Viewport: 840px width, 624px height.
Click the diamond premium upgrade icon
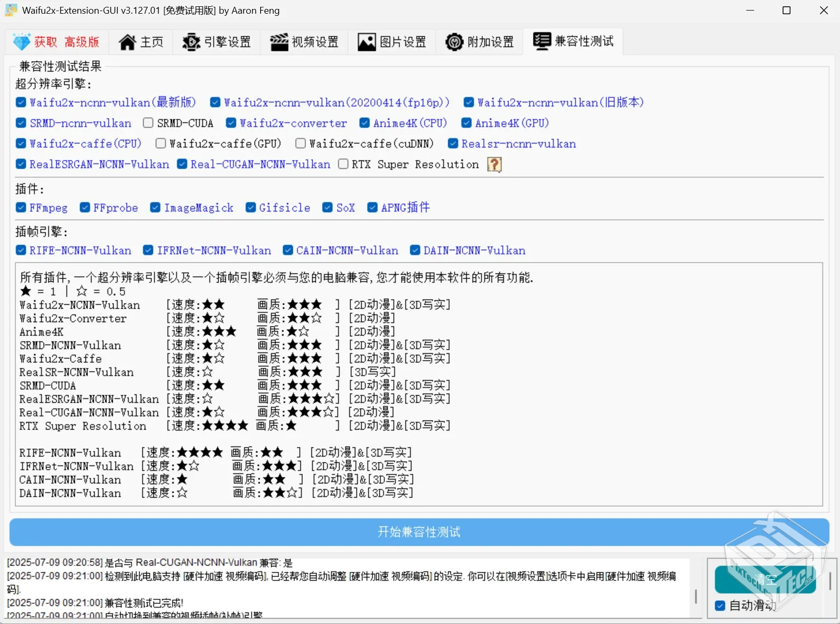(x=22, y=42)
